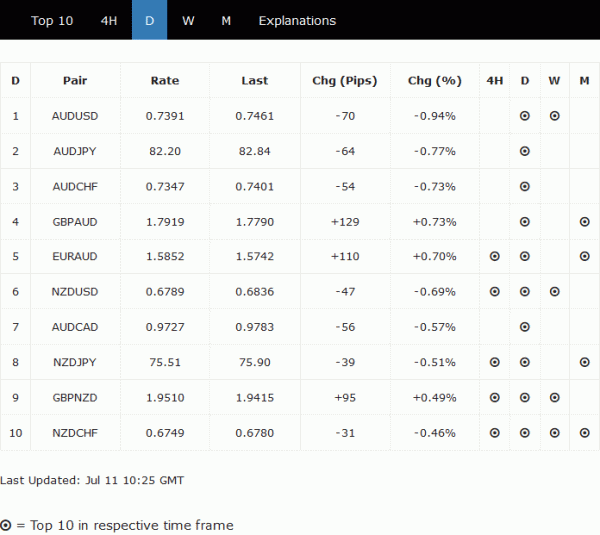
Task: Select the AUDCAD pair cell
Action: [x=75, y=327]
